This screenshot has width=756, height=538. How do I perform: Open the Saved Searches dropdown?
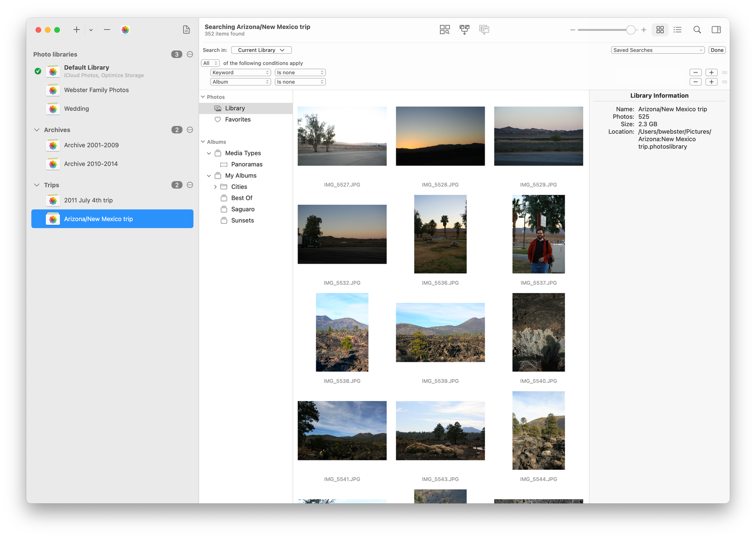[657, 50]
